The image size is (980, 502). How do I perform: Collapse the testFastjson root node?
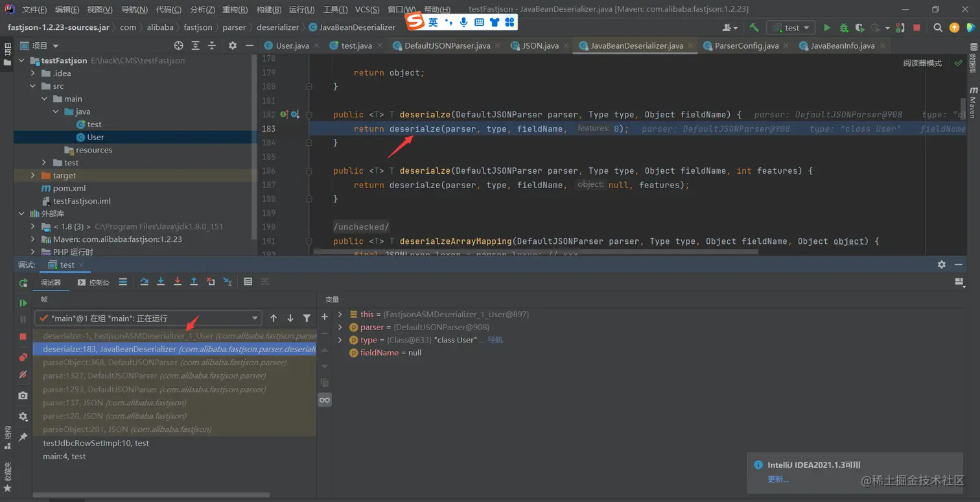21,60
